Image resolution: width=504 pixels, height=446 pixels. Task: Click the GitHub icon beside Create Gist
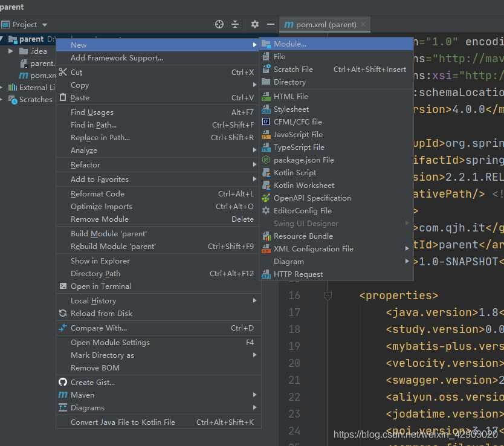(63, 382)
